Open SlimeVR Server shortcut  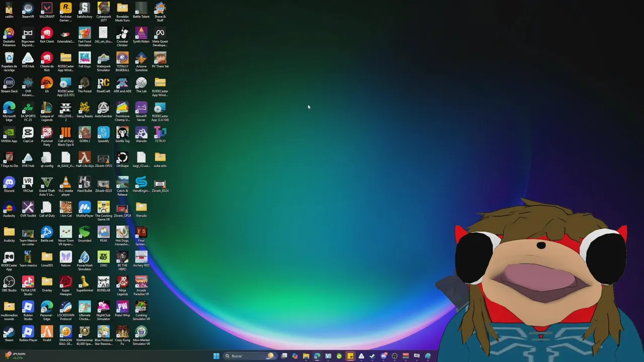coord(141,112)
